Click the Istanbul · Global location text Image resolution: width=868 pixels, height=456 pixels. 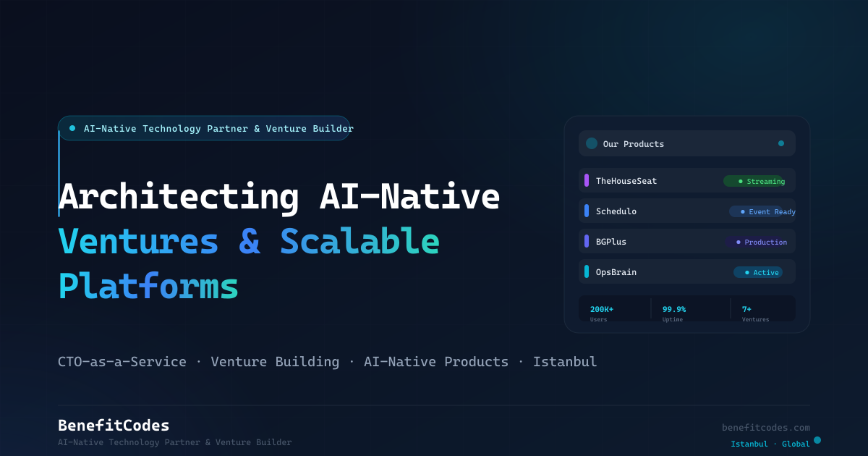[770, 444]
